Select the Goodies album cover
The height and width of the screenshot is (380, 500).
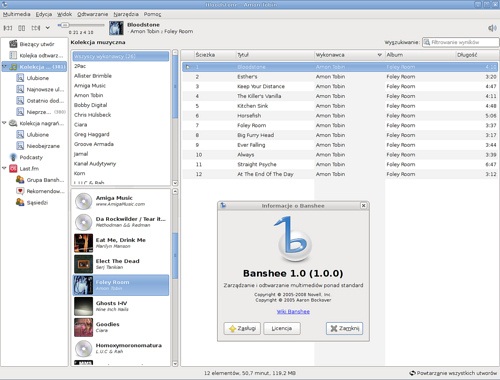83,327
